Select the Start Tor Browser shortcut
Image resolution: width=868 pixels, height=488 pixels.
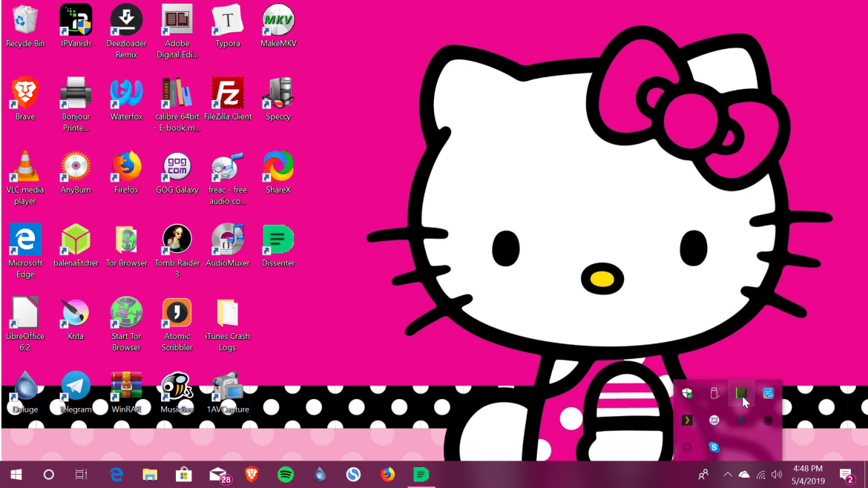(126, 323)
